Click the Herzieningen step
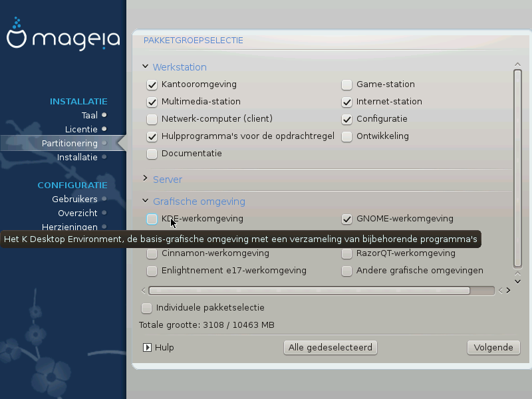 [x=70, y=227]
